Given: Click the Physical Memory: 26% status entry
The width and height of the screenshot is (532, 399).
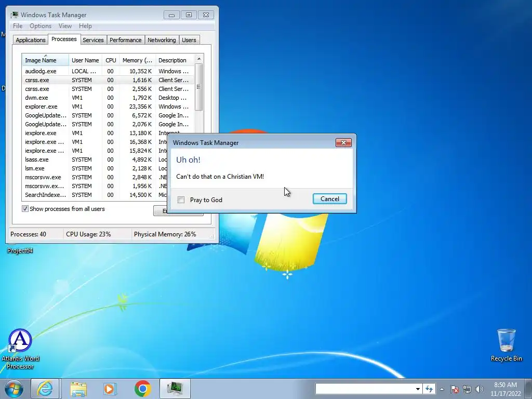Looking at the screenshot, I should click(x=165, y=234).
